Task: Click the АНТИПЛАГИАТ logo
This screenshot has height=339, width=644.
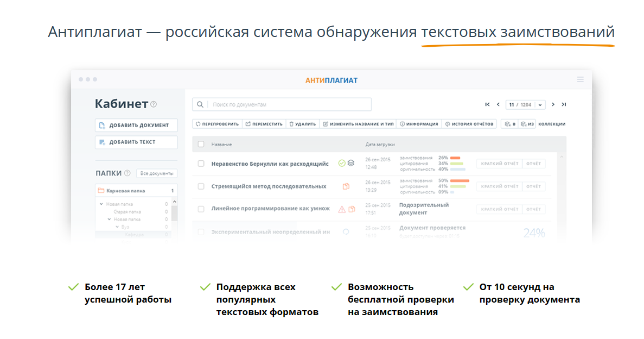Action: point(331,80)
